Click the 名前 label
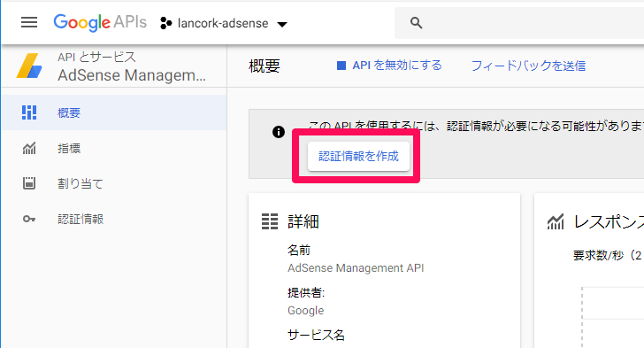 pos(299,250)
